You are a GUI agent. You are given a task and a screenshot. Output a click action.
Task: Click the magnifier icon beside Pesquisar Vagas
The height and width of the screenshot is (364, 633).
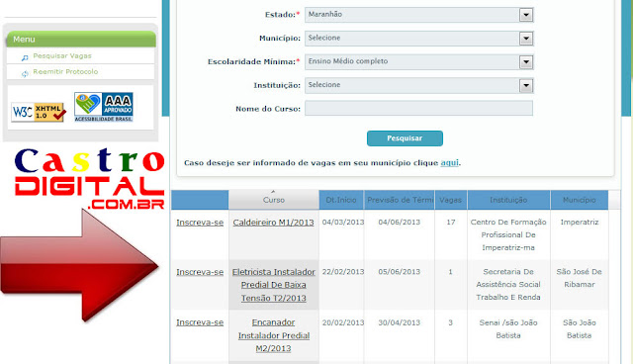25,57
